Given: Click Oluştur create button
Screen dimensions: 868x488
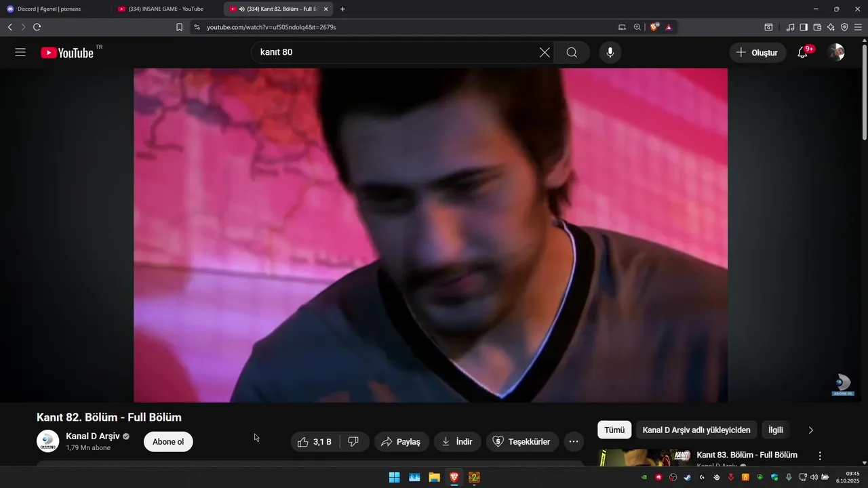Looking at the screenshot, I should (x=758, y=52).
